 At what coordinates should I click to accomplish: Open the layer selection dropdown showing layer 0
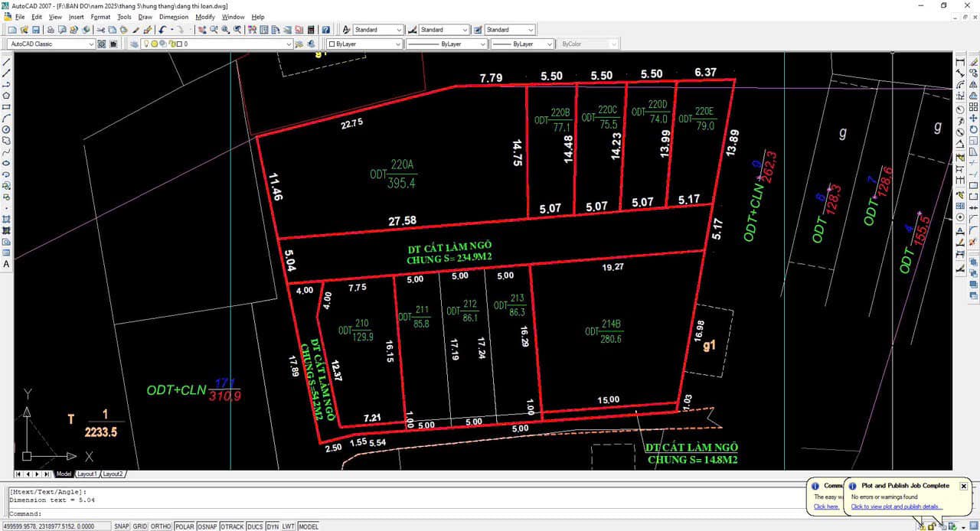coord(289,44)
